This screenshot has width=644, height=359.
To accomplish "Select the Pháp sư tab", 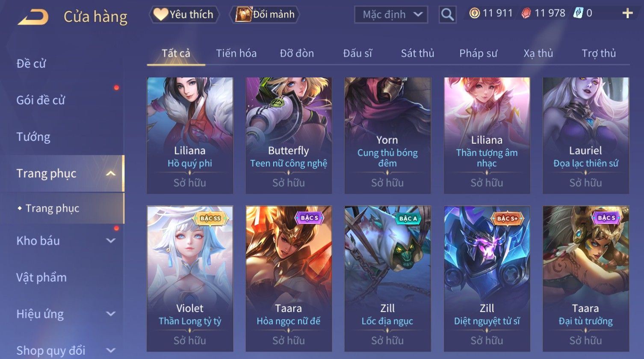I will (x=478, y=53).
